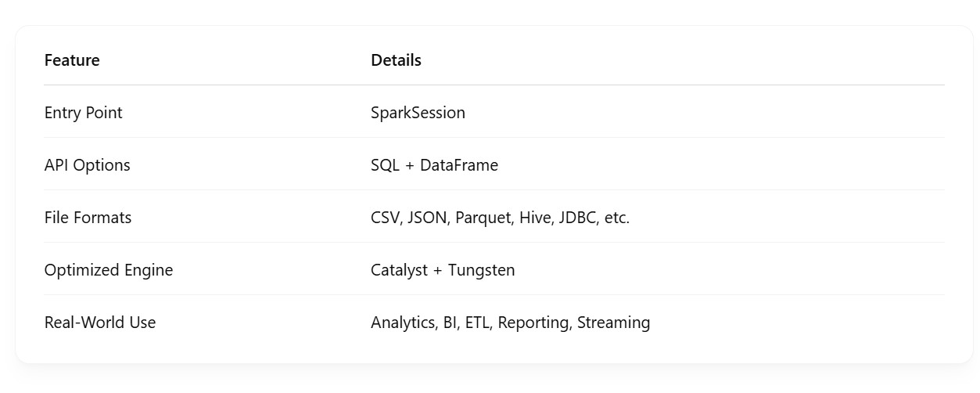980x393 pixels.
Task: Click the word Tungsten in engine row
Action: [481, 270]
